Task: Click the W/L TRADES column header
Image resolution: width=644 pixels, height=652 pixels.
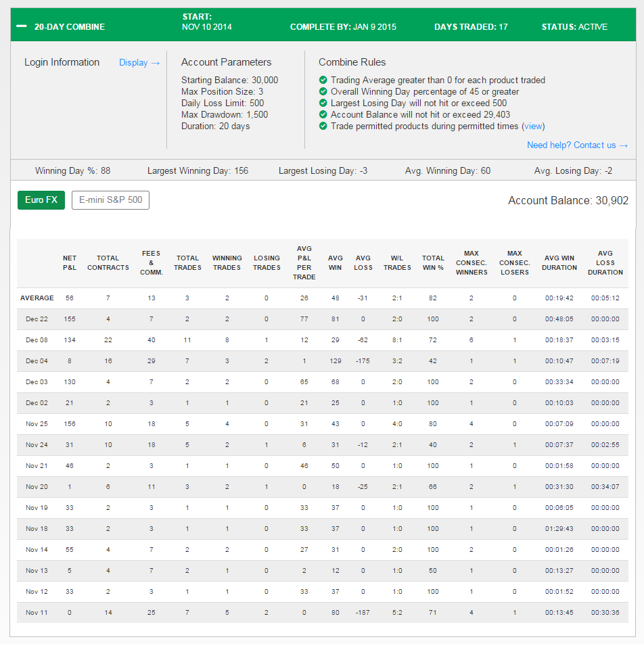Action: coord(397,263)
